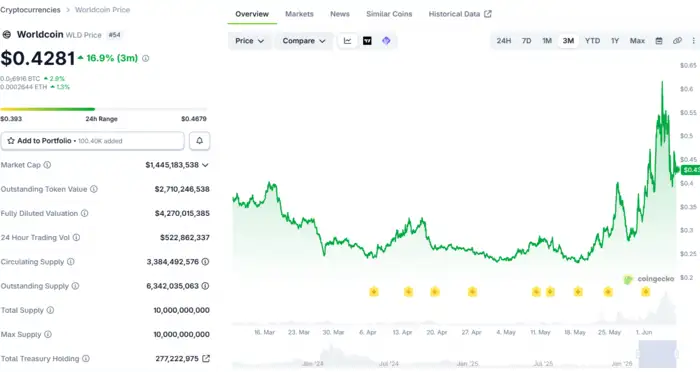
Task: Click the news marker below 1. Jun
Action: pos(646,292)
